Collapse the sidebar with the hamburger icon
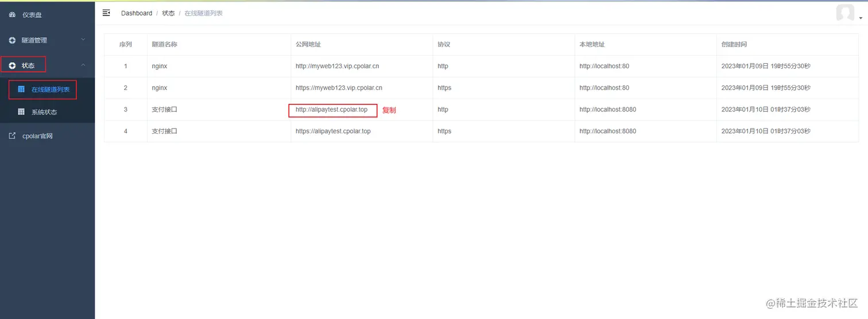This screenshot has height=319, width=868. (x=106, y=13)
